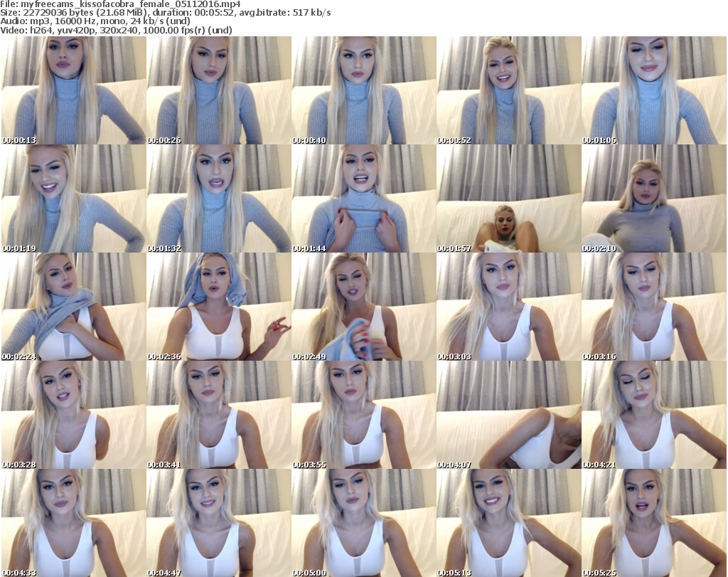
Task: View the 00:05:13 thumbnail
Action: [509, 523]
